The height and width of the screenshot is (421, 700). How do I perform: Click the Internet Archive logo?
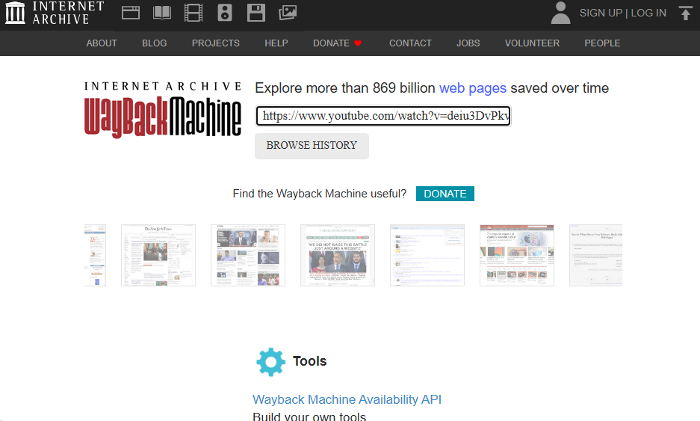[x=54, y=13]
